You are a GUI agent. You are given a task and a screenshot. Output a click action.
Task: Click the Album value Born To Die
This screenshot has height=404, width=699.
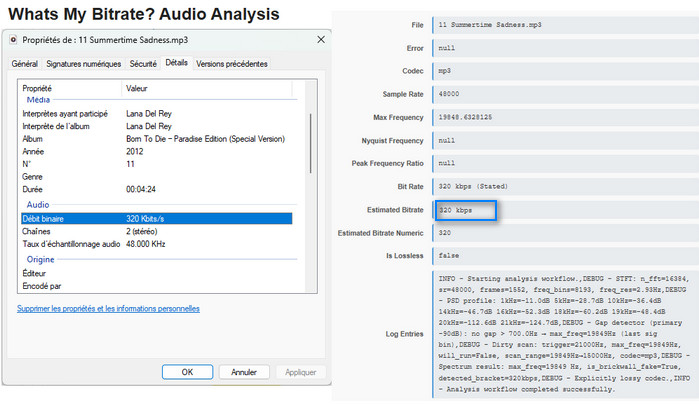click(x=205, y=139)
